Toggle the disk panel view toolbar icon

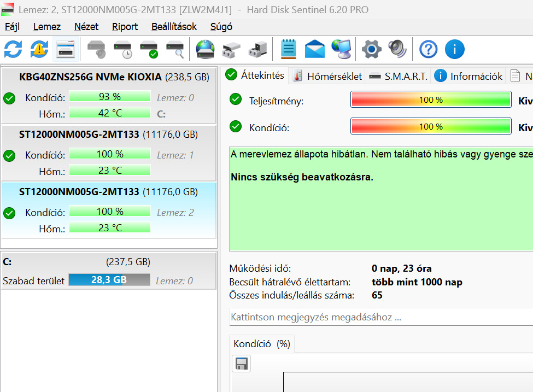(66, 49)
